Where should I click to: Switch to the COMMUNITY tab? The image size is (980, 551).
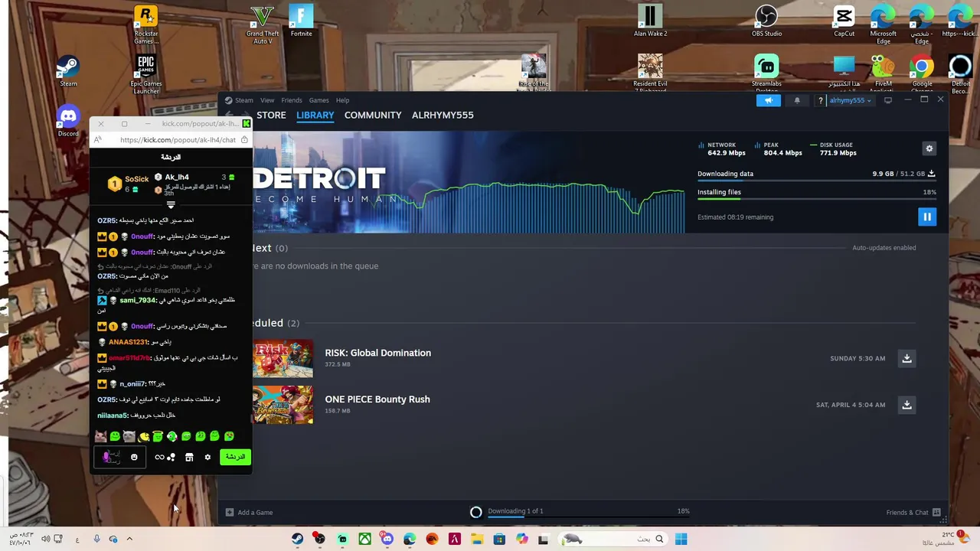(373, 115)
